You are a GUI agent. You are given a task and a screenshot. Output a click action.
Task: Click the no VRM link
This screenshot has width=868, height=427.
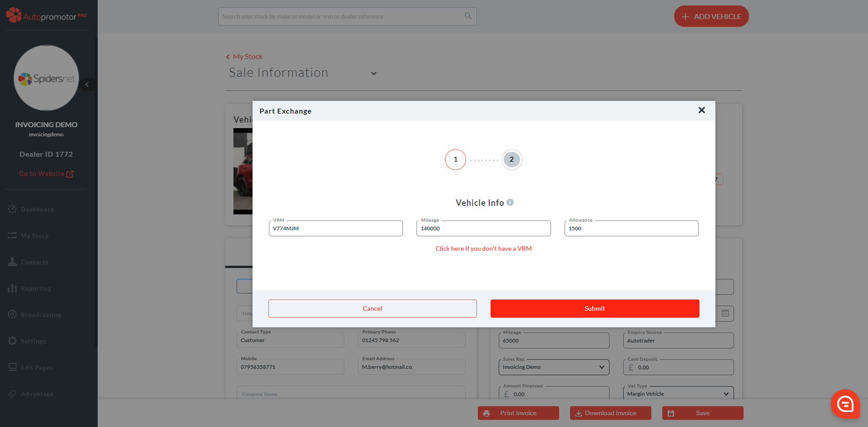click(483, 248)
